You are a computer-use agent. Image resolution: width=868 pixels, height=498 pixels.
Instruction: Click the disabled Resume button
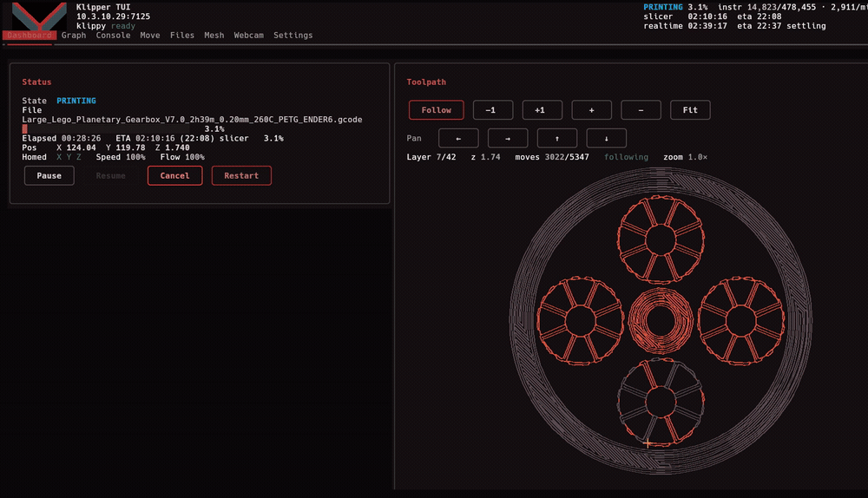pyautogui.click(x=111, y=176)
